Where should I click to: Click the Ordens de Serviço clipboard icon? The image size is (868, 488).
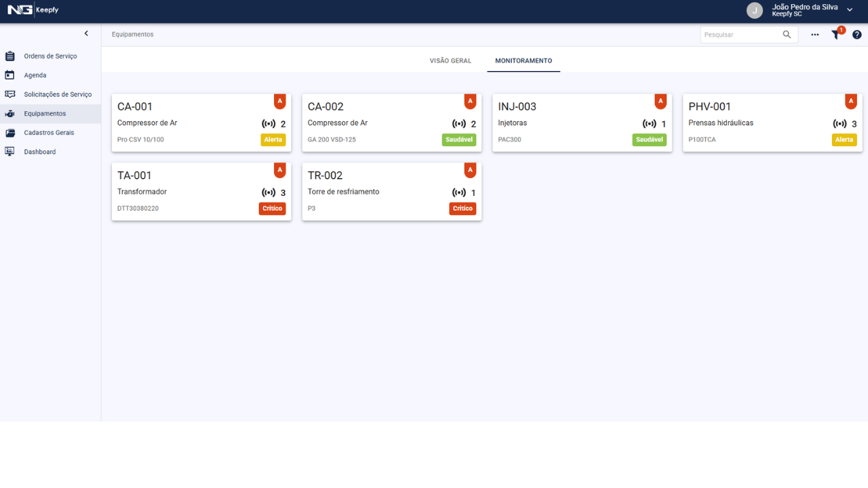click(10, 56)
